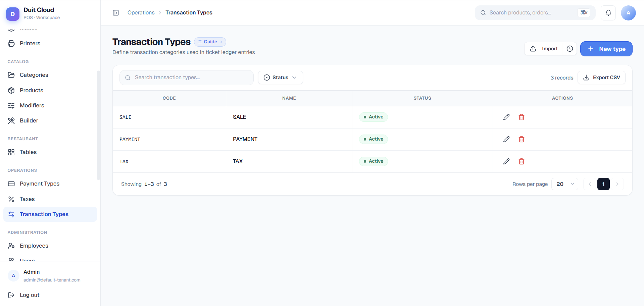Click the NAME column header
The height and width of the screenshot is (306, 644).
[x=289, y=98]
